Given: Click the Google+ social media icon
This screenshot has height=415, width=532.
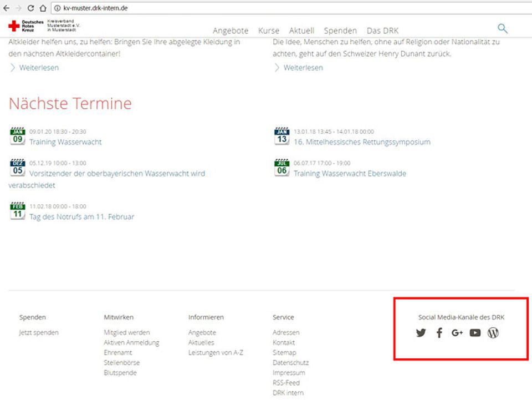Looking at the screenshot, I should click(457, 333).
